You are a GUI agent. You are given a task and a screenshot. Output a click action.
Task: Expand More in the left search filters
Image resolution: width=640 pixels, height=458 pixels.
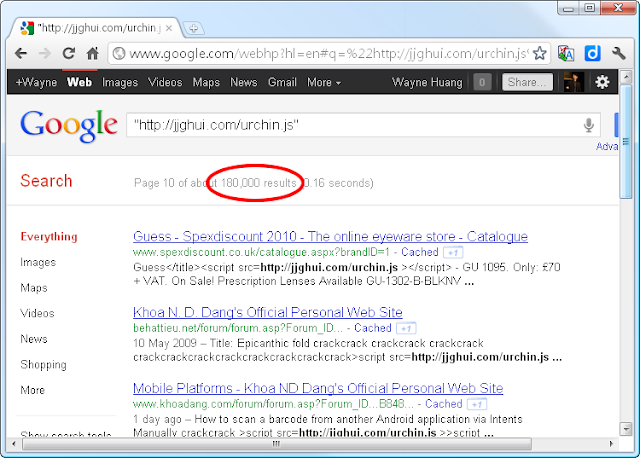tap(32, 390)
